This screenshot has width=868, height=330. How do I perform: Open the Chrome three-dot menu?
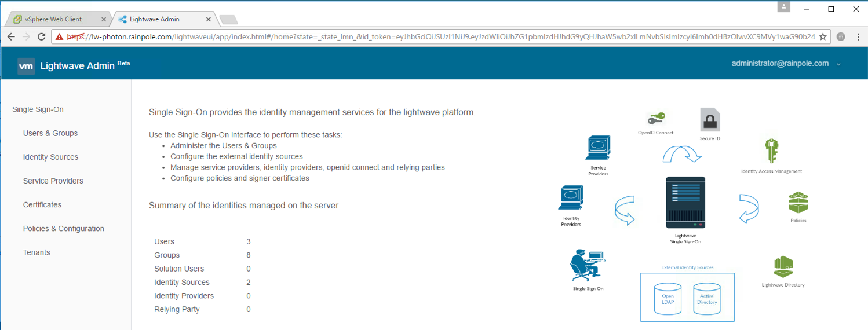point(858,36)
